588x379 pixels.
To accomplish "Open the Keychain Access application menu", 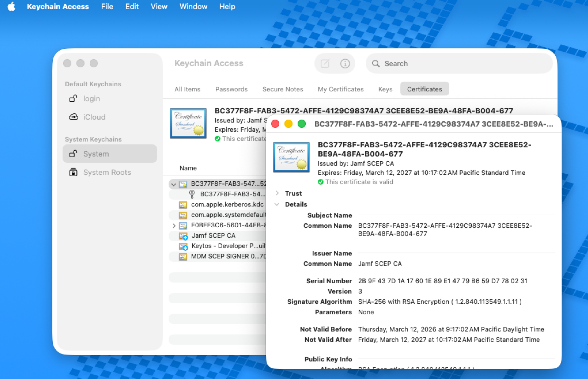I will coord(58,6).
